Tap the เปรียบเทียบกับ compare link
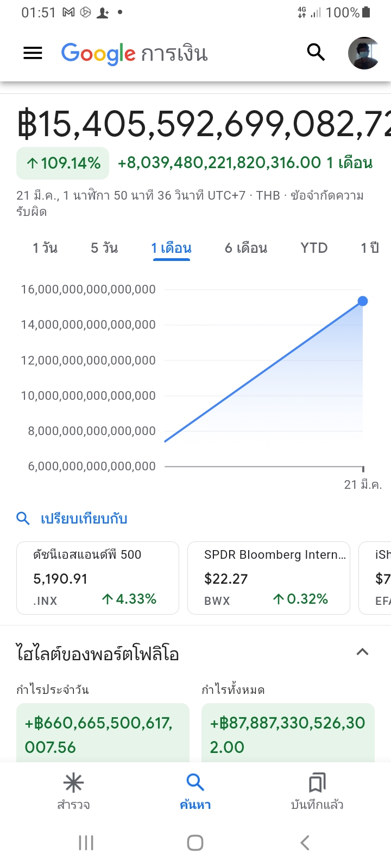Image resolution: width=391 pixels, height=868 pixels. 83,519
